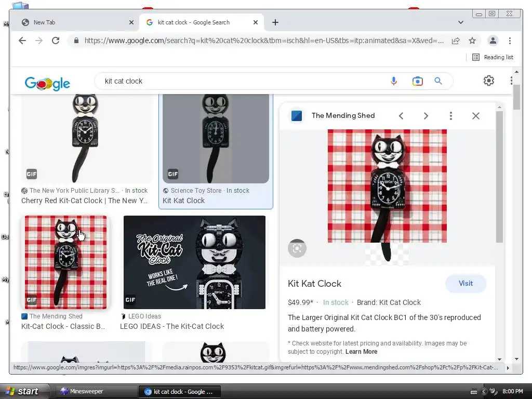Visit the Kit Kat Clock product page
The height and width of the screenshot is (399, 532).
(x=465, y=284)
